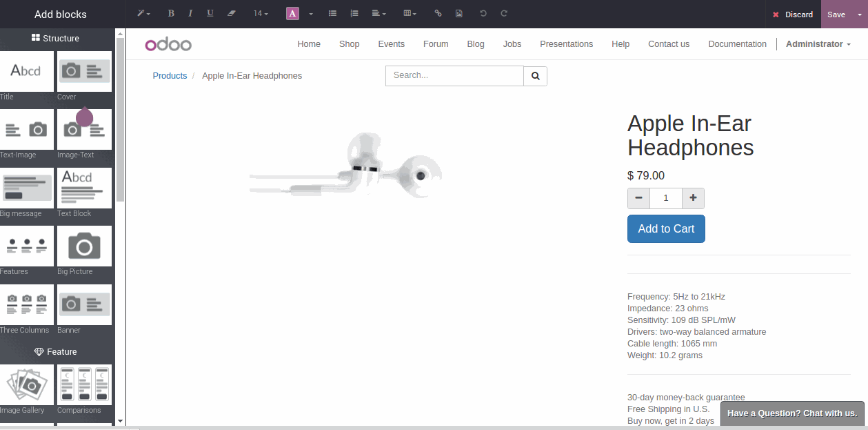The height and width of the screenshot is (430, 868).
Task: Click the insert image icon
Action: [x=458, y=14]
